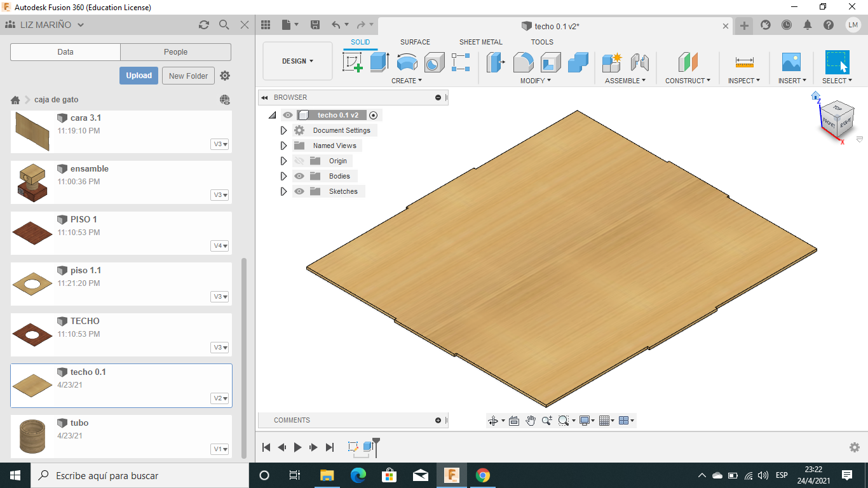
Task: Open the MODIFY dropdown menu
Action: tap(536, 81)
